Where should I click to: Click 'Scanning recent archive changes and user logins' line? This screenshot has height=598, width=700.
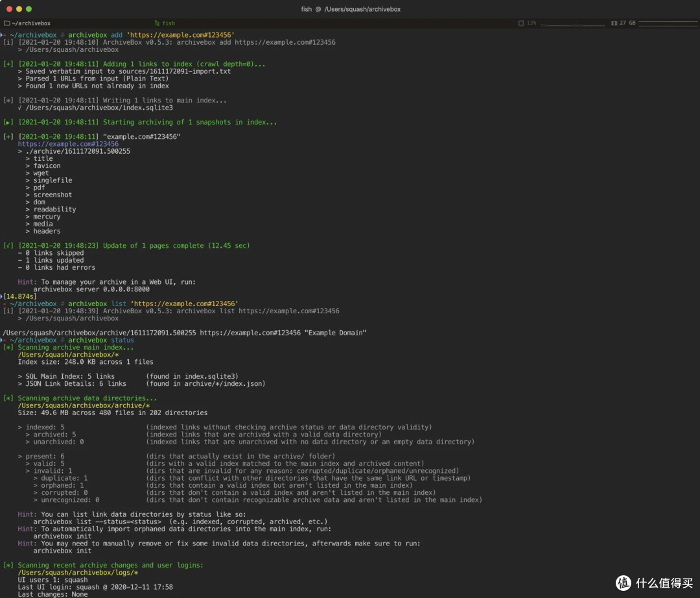tap(103, 566)
